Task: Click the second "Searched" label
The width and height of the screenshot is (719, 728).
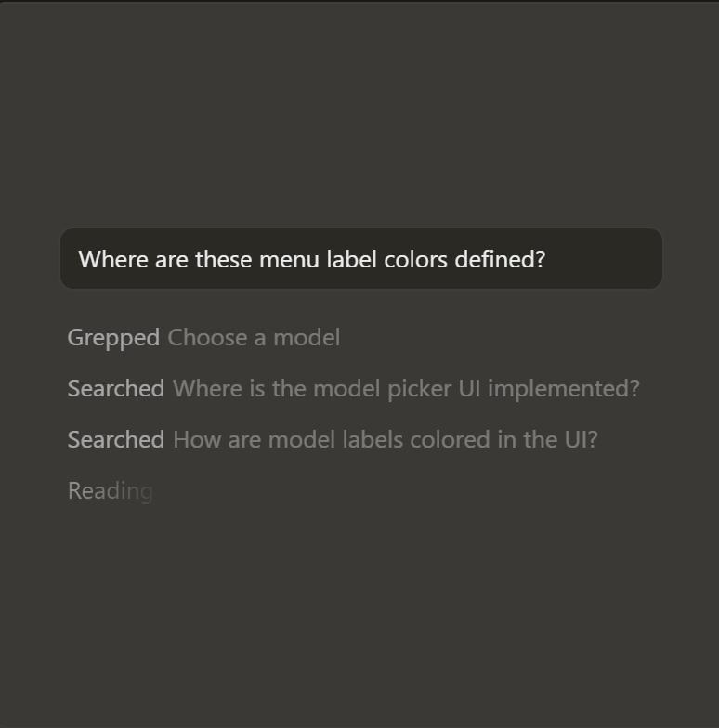Action: pos(115,439)
